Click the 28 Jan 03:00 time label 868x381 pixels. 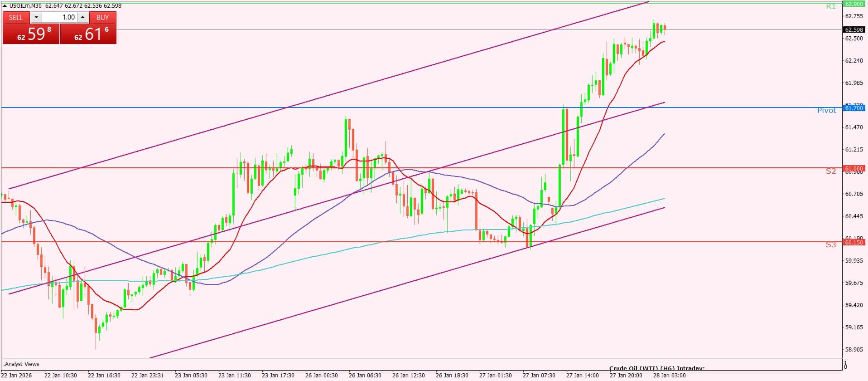pyautogui.click(x=670, y=376)
